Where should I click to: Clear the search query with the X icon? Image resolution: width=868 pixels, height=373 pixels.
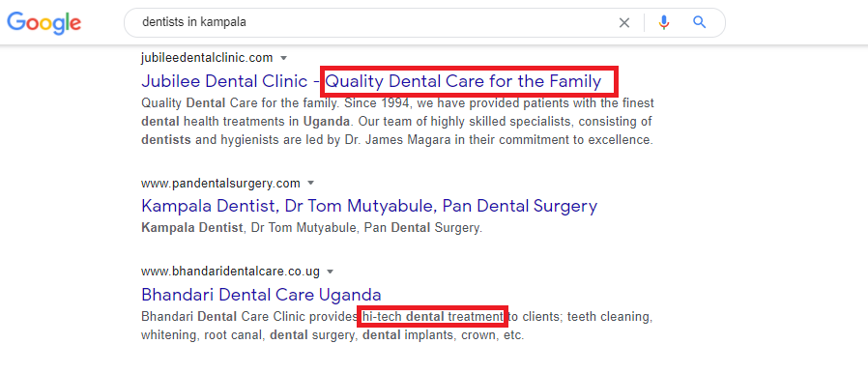coord(623,22)
